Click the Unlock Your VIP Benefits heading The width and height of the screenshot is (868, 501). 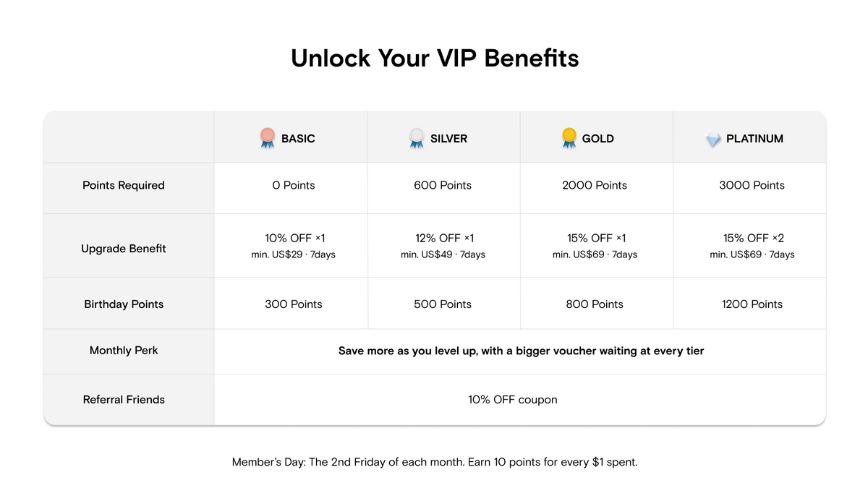pyautogui.click(x=435, y=58)
